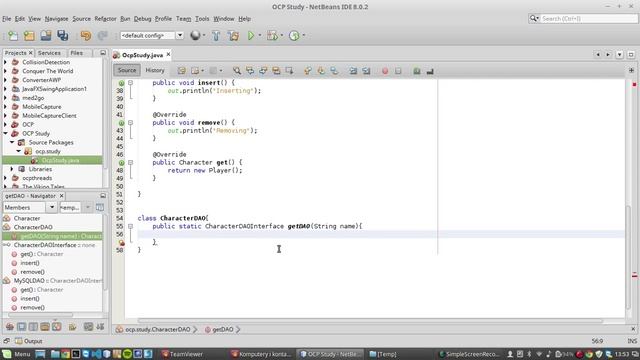This screenshot has height=360, width=640.
Task: Click the Build Project hammer icon
Action: tap(216, 36)
